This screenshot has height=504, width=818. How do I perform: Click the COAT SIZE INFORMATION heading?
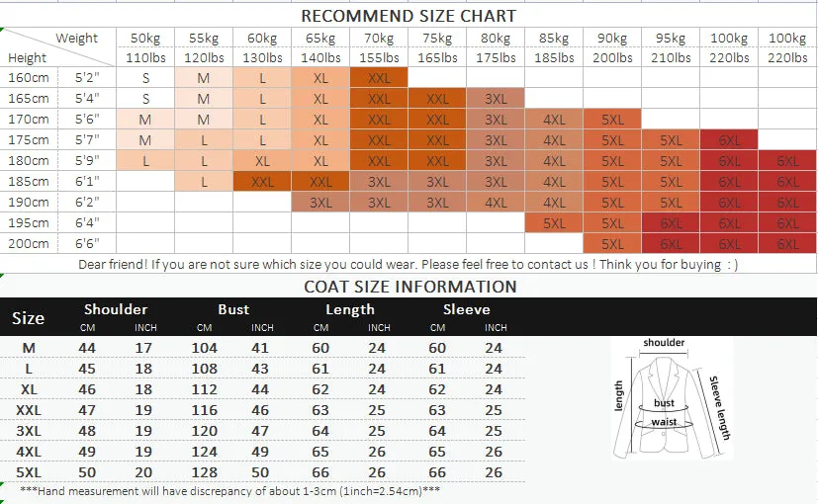[410, 287]
